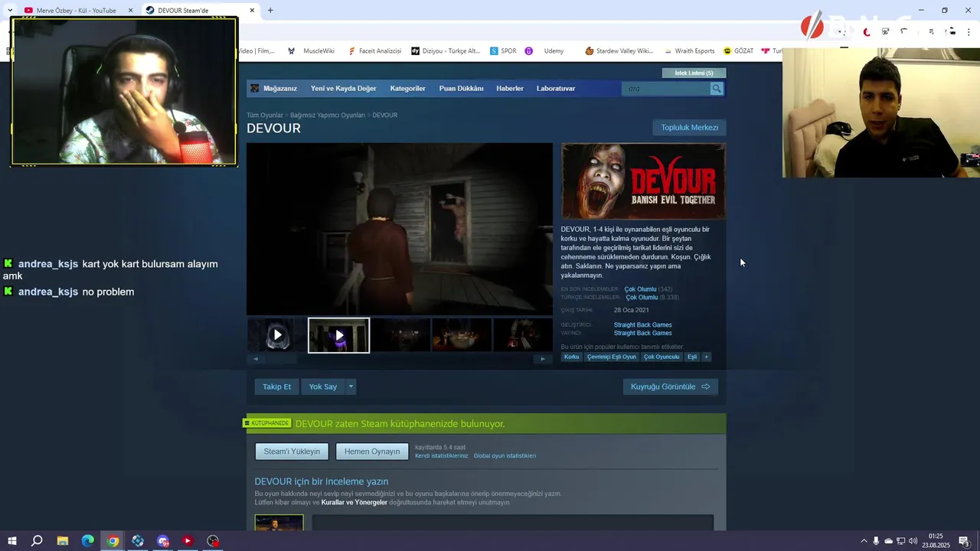Open Puan Dükkânı menu
The image size is (980, 551).
[461, 89]
